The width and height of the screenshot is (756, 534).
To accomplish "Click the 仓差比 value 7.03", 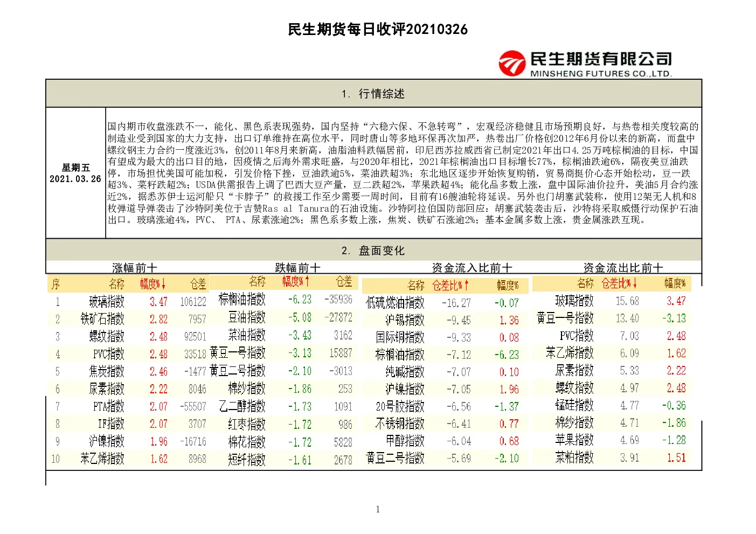I will pos(629,336).
